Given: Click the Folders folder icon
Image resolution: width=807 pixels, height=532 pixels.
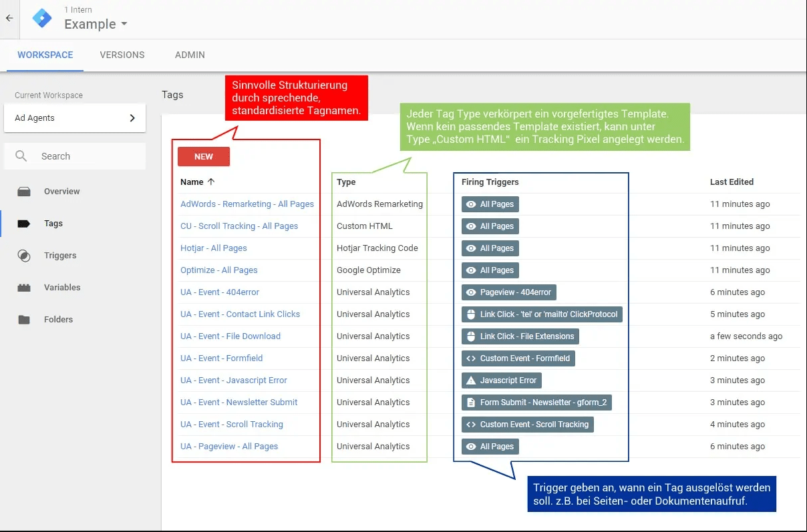Looking at the screenshot, I should click(x=24, y=320).
